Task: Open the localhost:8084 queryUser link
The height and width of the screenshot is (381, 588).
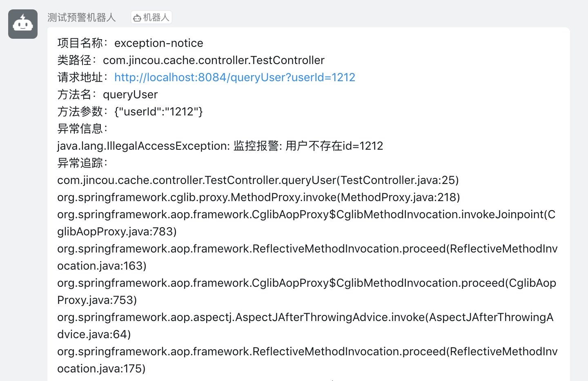Action: coord(235,78)
